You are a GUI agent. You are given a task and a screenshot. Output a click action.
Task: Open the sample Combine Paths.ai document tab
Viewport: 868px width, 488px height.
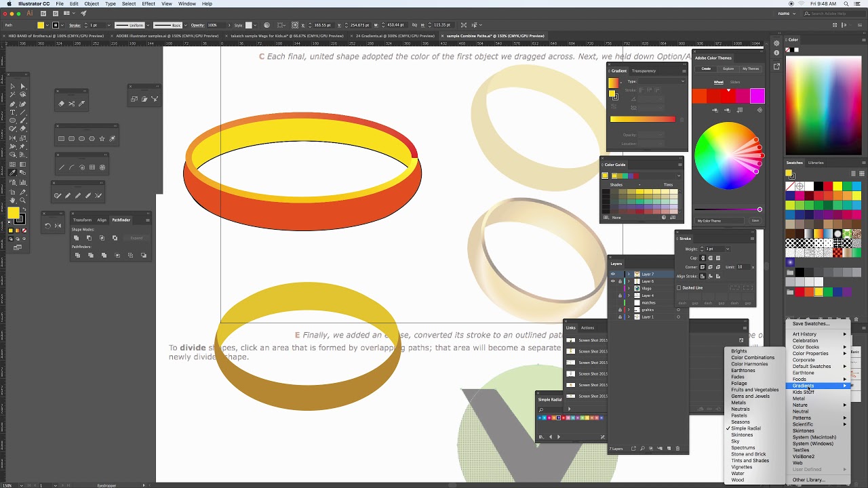click(495, 36)
